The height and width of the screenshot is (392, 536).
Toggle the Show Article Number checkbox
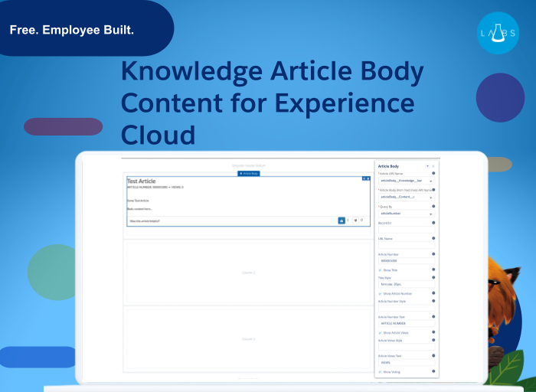(381, 293)
